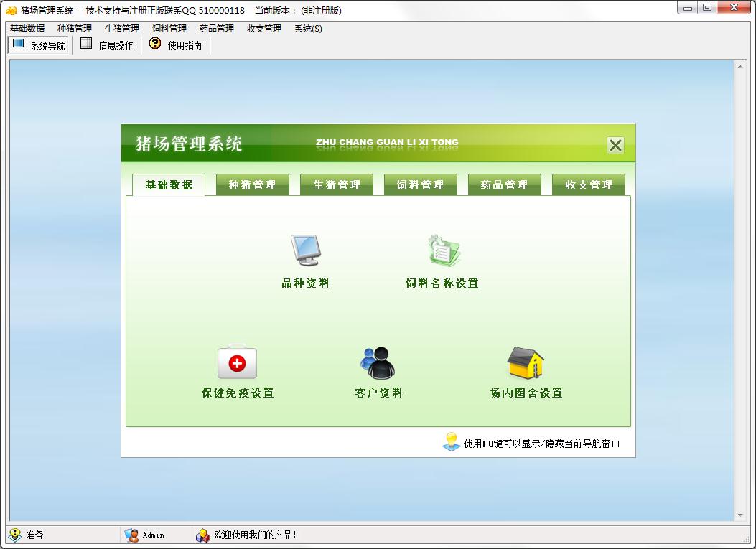Click the 准备 status bar icon
The width and height of the screenshot is (756, 549).
pyautogui.click(x=15, y=535)
